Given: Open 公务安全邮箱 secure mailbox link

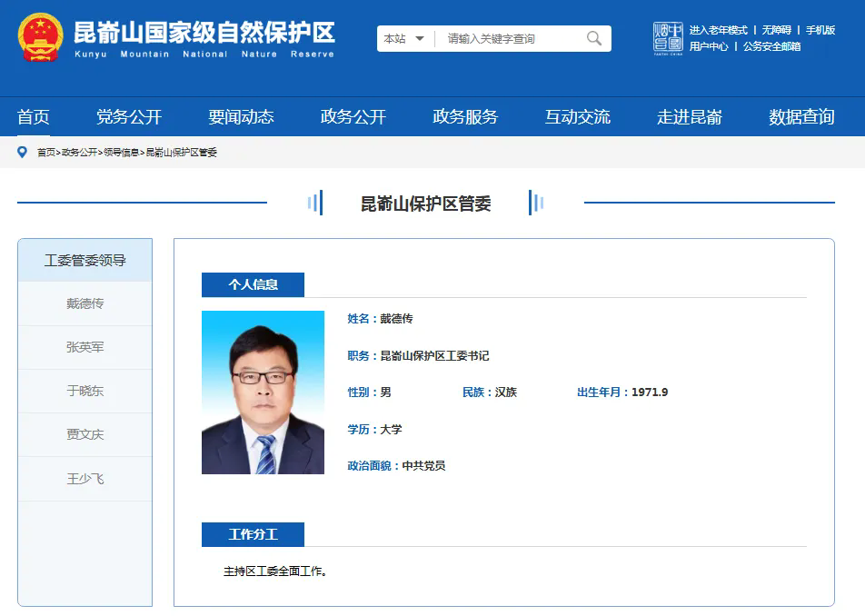Looking at the screenshot, I should (x=771, y=46).
